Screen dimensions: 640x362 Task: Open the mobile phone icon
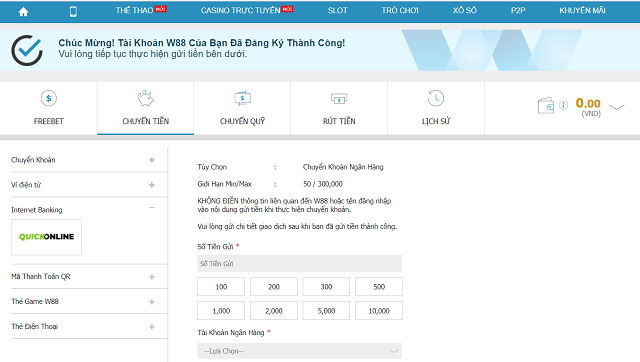(x=73, y=11)
